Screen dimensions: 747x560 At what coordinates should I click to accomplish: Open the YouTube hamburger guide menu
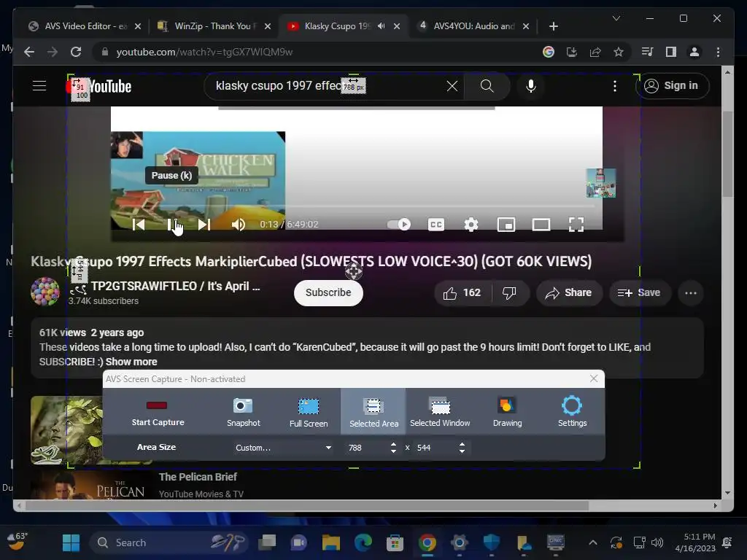(39, 86)
